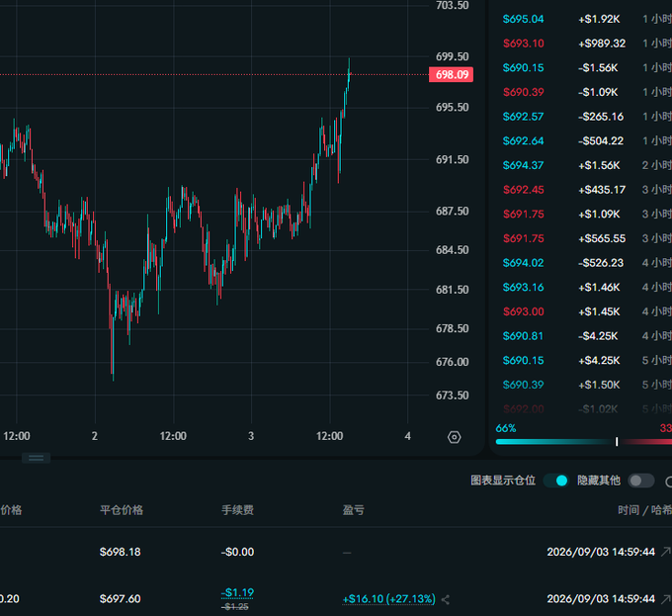Click date label 2 on time axis
Screen dimensions: 672x616
95,436
